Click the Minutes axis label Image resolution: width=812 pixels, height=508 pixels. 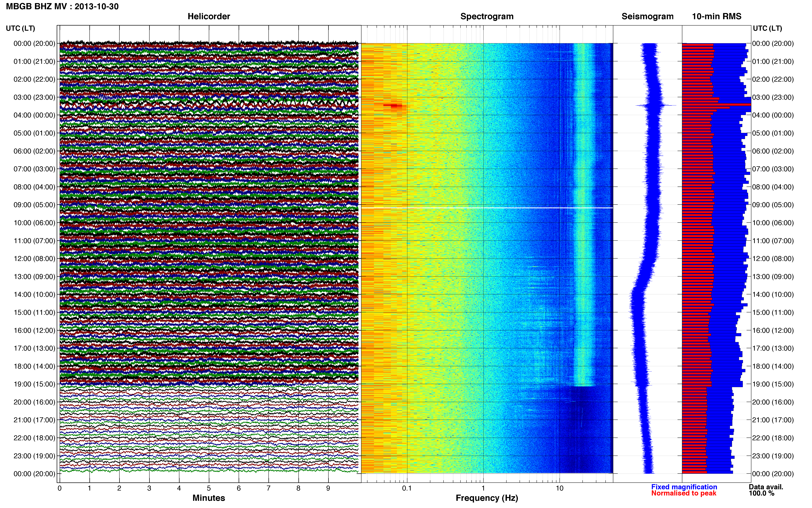tap(208, 498)
